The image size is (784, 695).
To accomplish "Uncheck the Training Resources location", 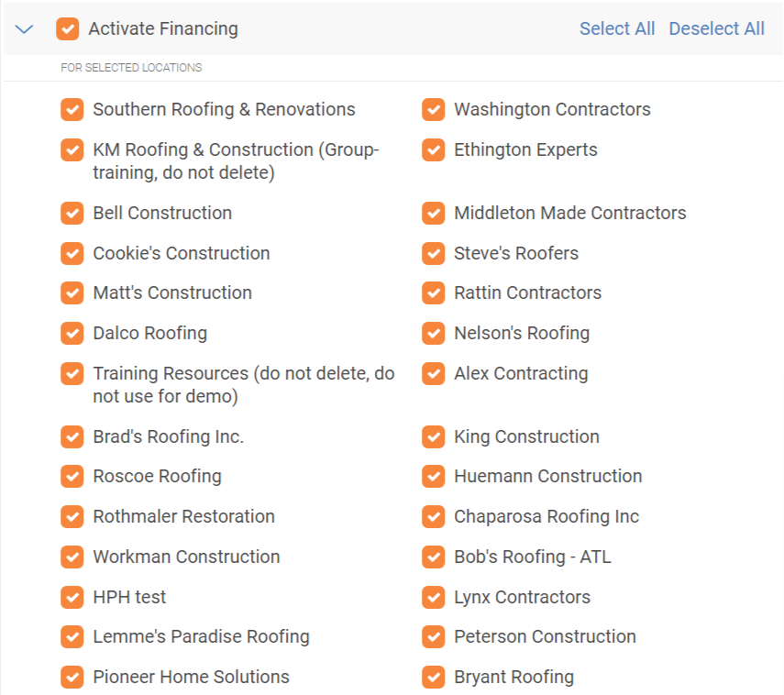I will tap(72, 373).
